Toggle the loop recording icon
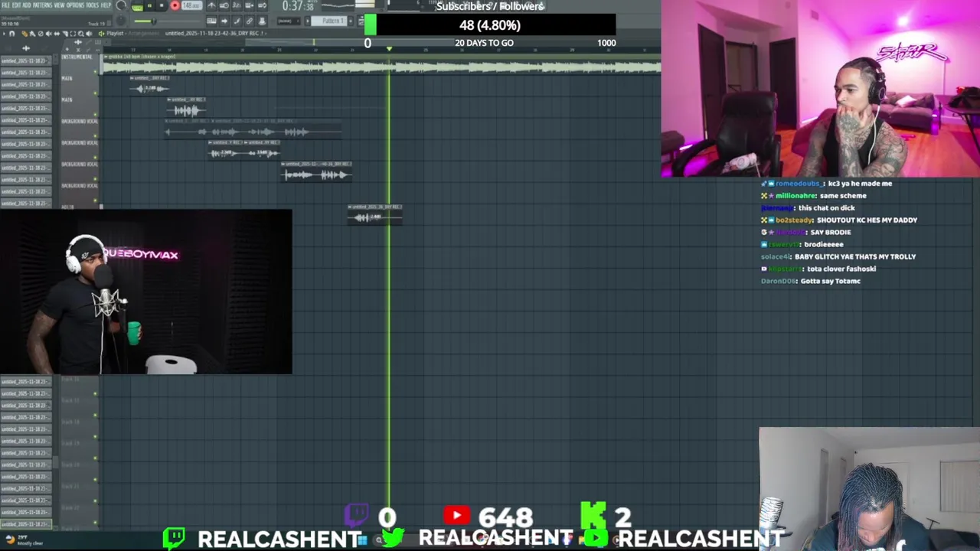Image resolution: width=980 pixels, height=551 pixels. [263, 5]
